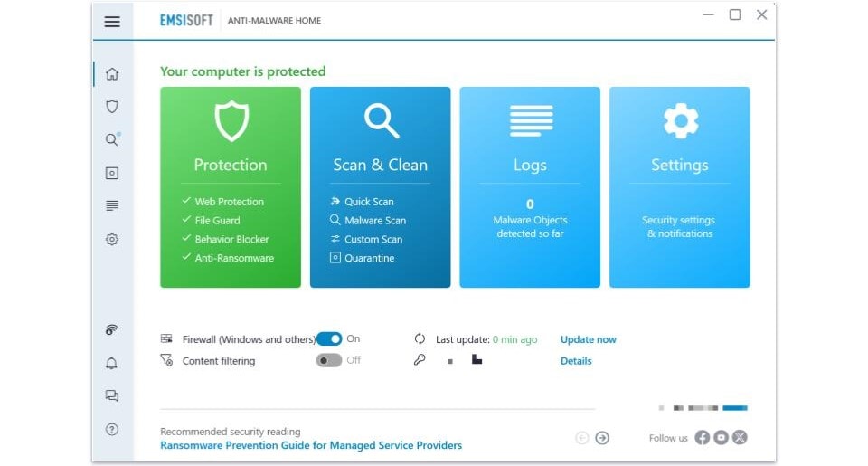The height and width of the screenshot is (466, 868).
Task: Click 'Your computer is protected' status text
Action: pos(242,71)
